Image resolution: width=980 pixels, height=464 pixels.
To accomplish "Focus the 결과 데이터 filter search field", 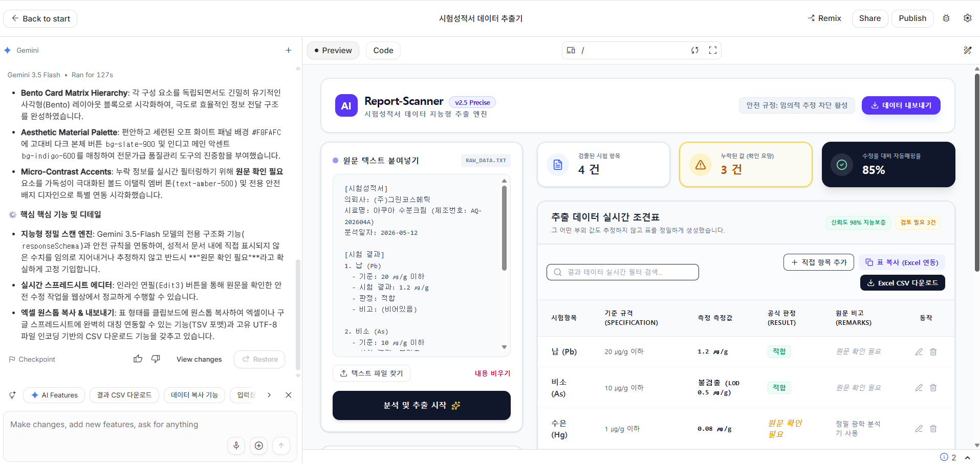I will coord(623,272).
